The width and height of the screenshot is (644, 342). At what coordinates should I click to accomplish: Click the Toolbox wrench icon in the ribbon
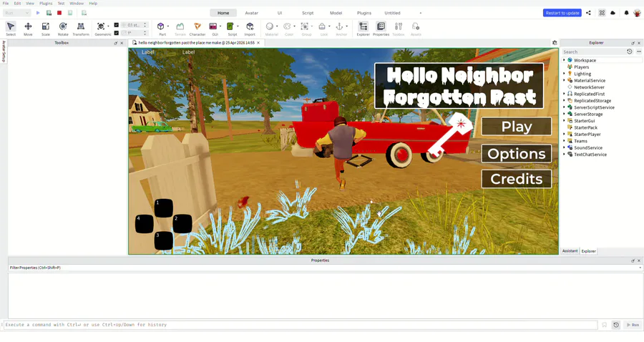[399, 26]
